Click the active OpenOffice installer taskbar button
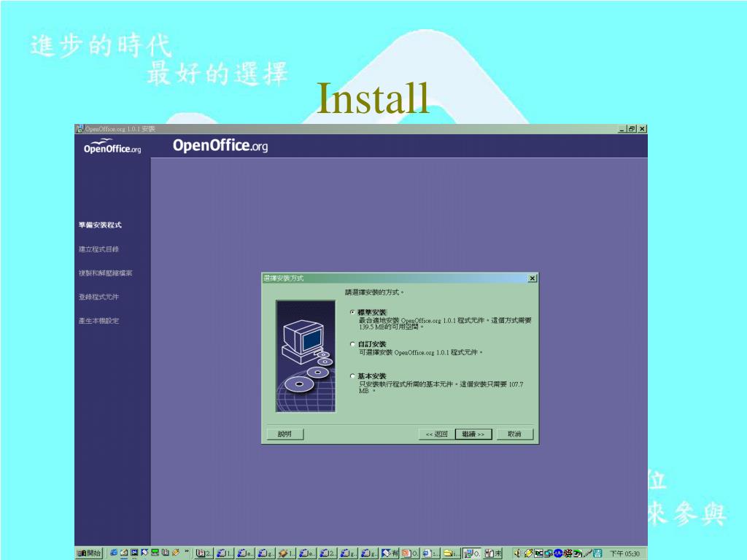This screenshot has height=560, width=747. tap(472, 553)
